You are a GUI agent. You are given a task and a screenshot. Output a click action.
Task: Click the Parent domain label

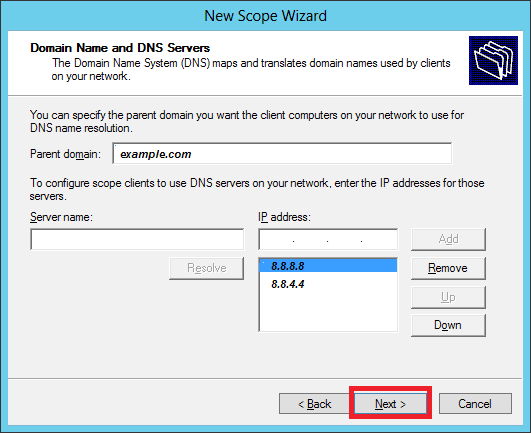click(x=65, y=154)
